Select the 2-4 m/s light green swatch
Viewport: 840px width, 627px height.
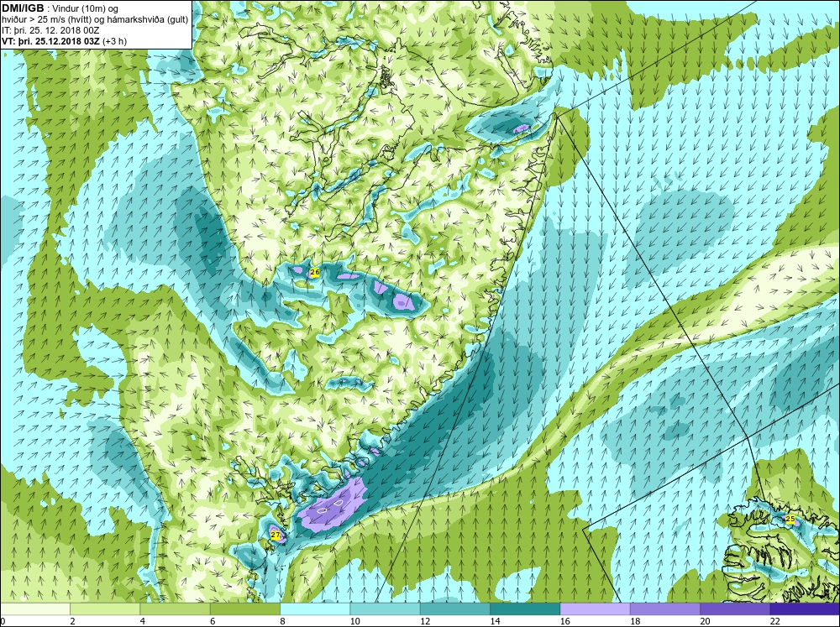[105, 609]
